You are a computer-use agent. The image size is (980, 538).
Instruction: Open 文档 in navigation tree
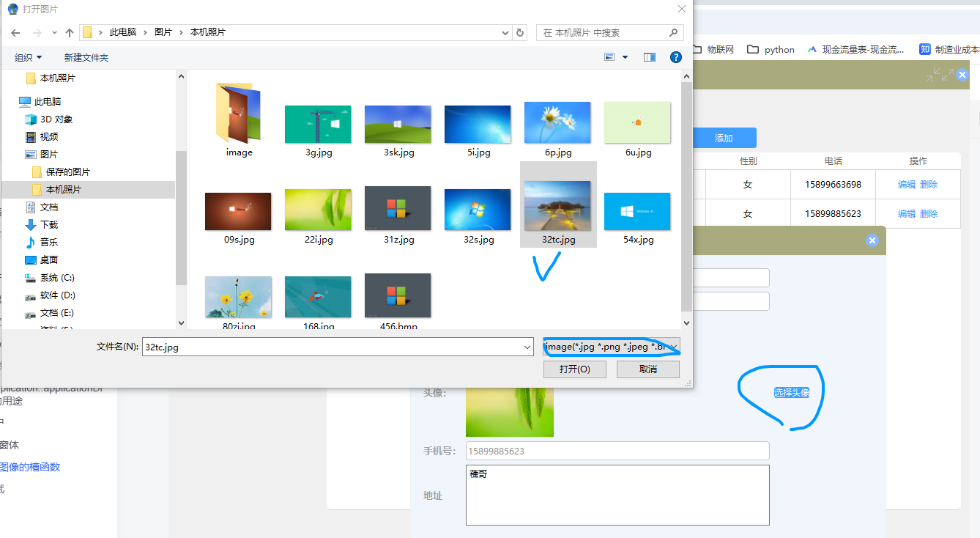click(42, 207)
